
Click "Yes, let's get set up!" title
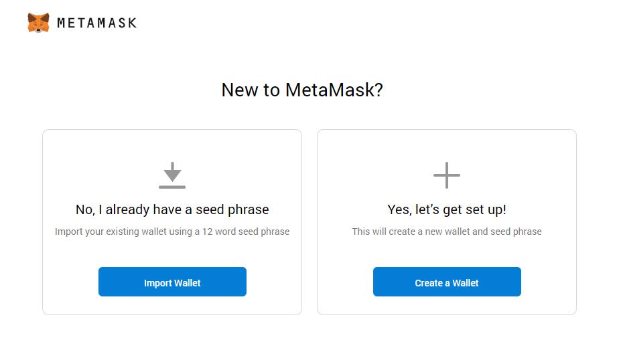(x=447, y=209)
